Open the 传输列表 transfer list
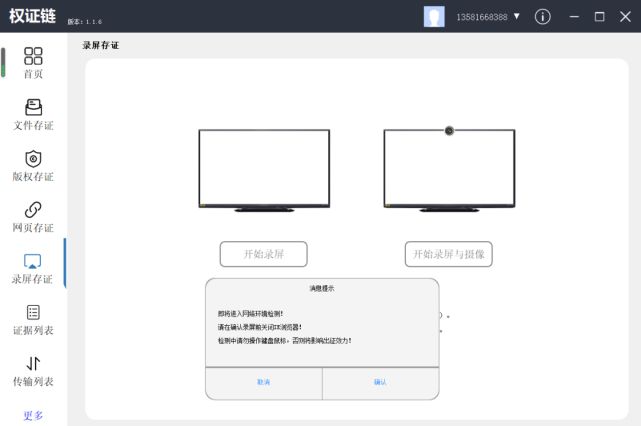641x426 pixels. [x=33, y=371]
